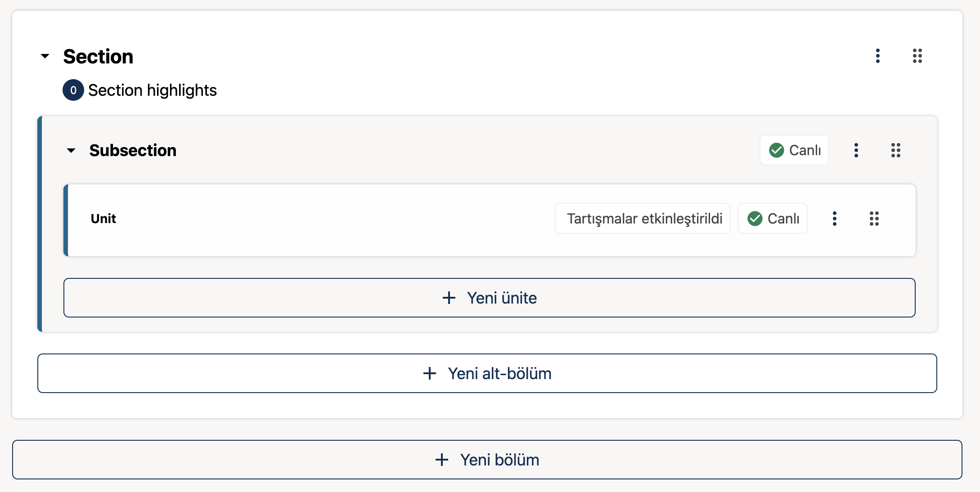Click the Yeni alt-bölüm button
The height and width of the screenshot is (492, 980).
(x=487, y=373)
